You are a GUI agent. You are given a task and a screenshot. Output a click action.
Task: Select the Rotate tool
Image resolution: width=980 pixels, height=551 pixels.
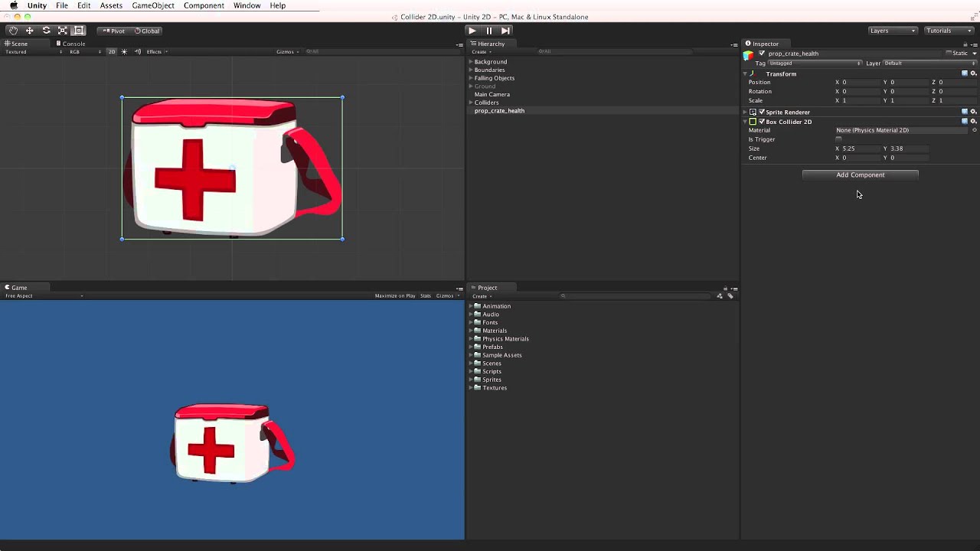click(46, 31)
